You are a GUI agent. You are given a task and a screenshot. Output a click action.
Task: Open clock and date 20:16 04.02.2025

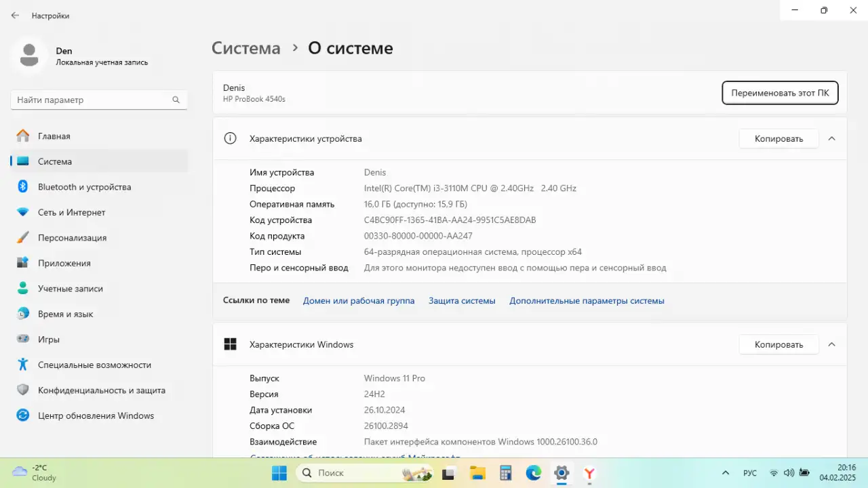tap(837, 472)
